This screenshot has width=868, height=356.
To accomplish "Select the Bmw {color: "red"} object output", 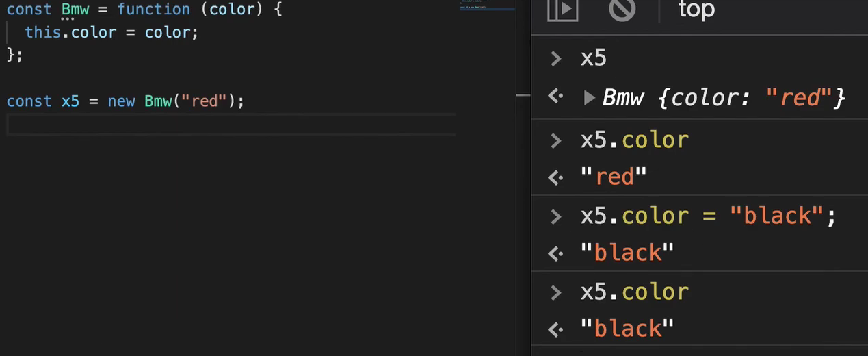I will point(724,98).
